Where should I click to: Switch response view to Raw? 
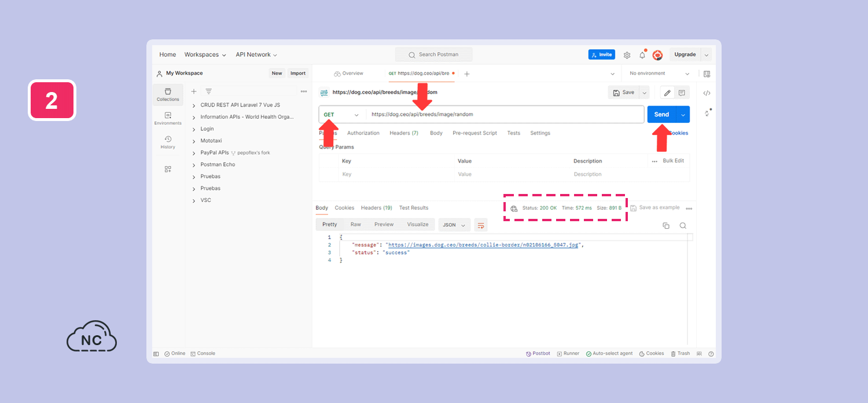click(x=356, y=225)
